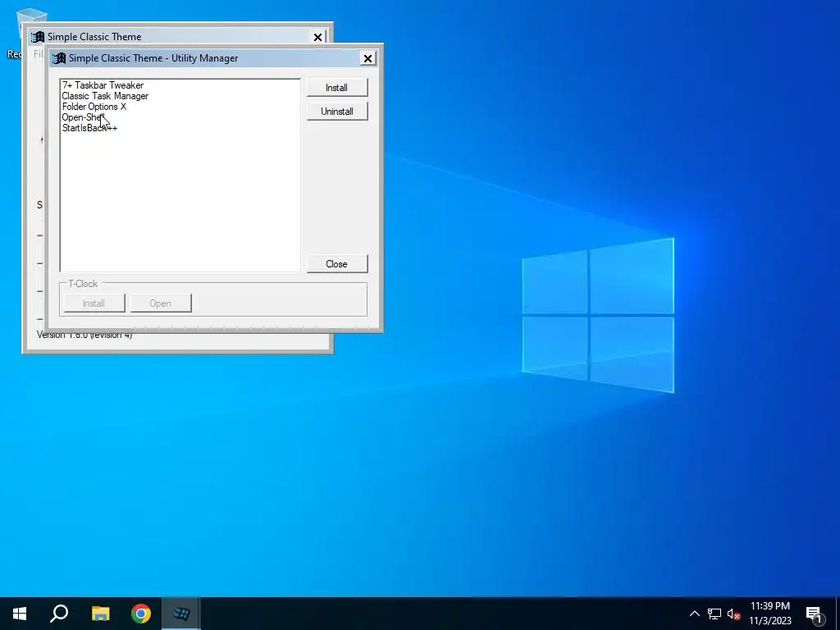840x630 pixels.
Task: Close the Simple Classic Theme main window
Action: coord(317,37)
